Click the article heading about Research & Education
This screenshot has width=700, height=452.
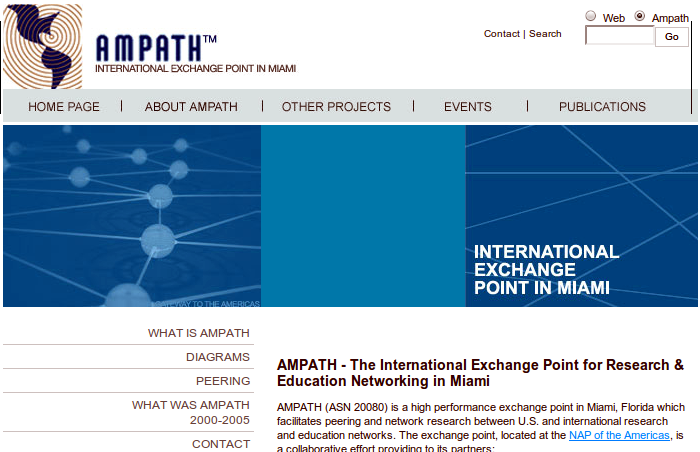480,373
